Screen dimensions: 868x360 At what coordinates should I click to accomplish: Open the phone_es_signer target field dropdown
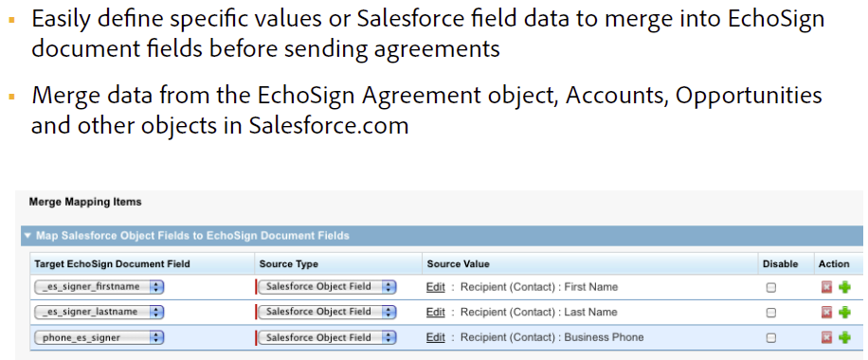(x=99, y=337)
